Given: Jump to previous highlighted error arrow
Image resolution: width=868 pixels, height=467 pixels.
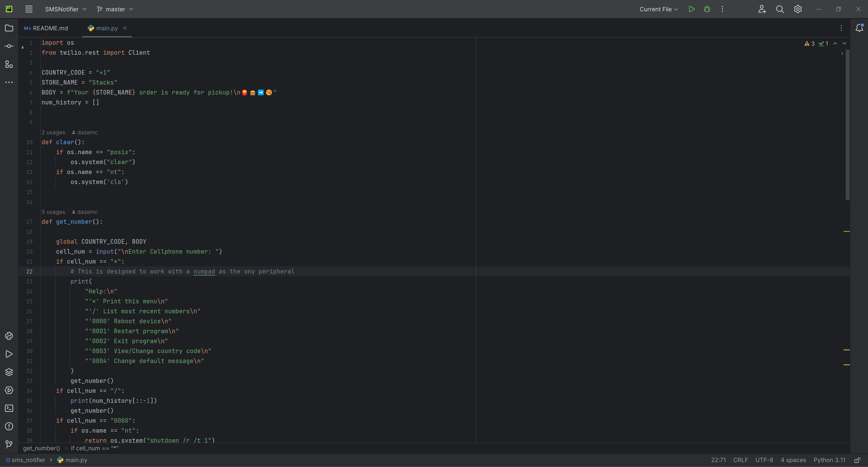Looking at the screenshot, I should tap(835, 43).
